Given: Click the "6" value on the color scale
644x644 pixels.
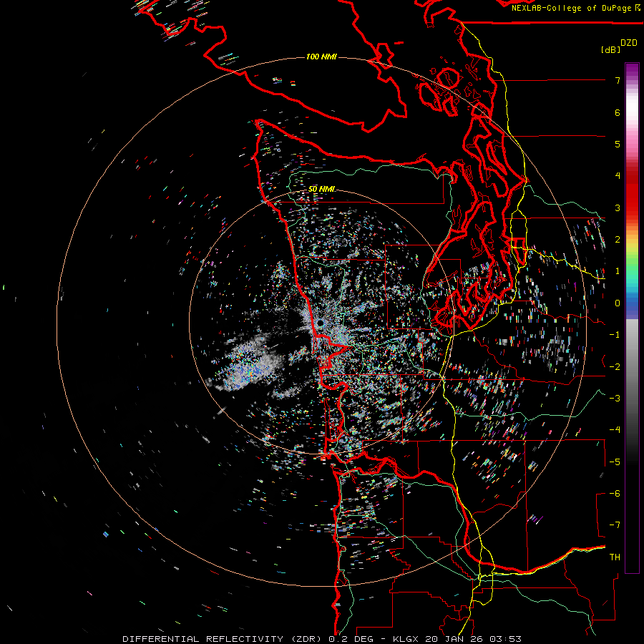Looking at the screenshot, I should [618, 112].
